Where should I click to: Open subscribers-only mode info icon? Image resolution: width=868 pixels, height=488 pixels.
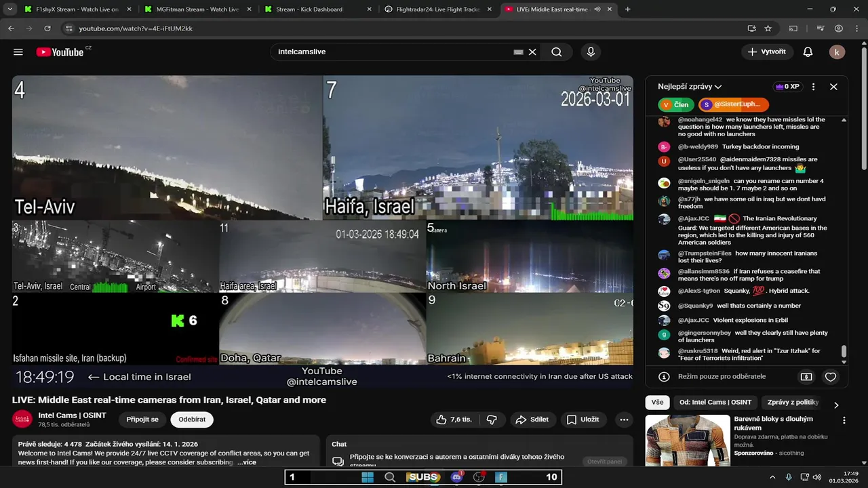664,377
